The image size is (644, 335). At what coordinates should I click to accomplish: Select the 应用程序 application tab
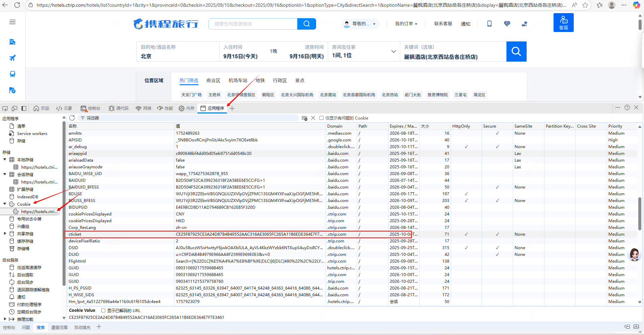212,108
